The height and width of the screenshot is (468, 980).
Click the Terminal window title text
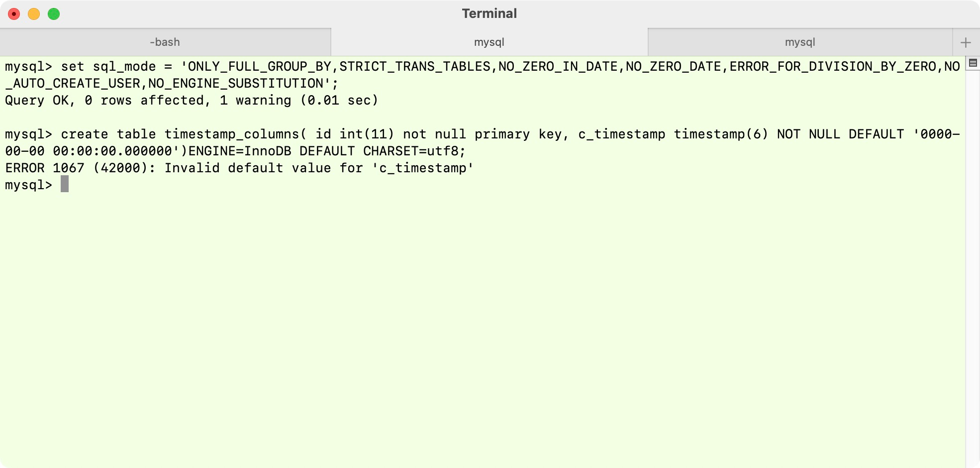490,13
